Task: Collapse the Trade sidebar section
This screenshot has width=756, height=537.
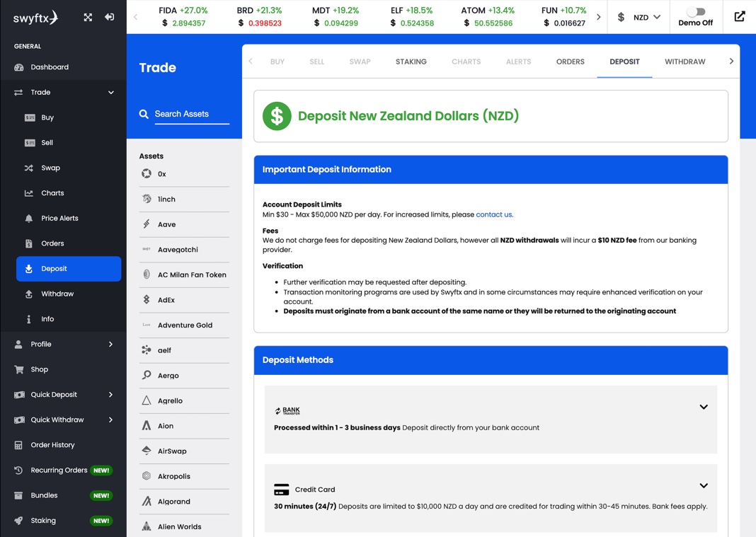Action: coord(111,93)
